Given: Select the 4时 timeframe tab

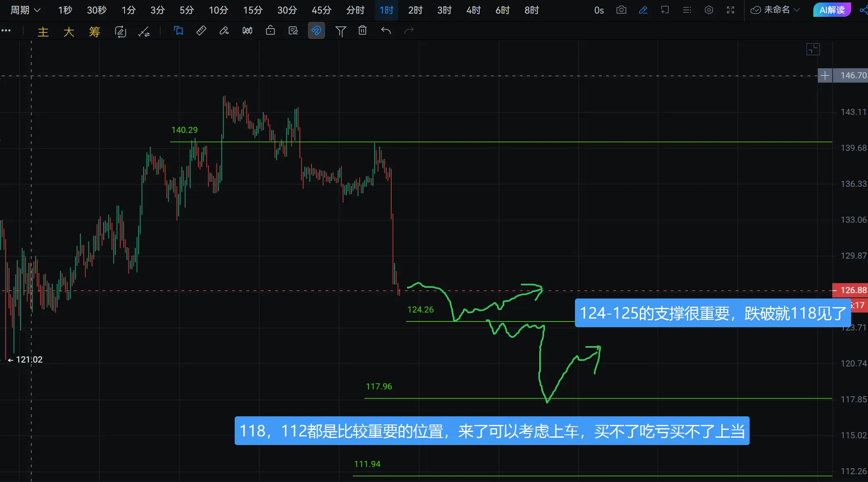Looking at the screenshot, I should [473, 10].
